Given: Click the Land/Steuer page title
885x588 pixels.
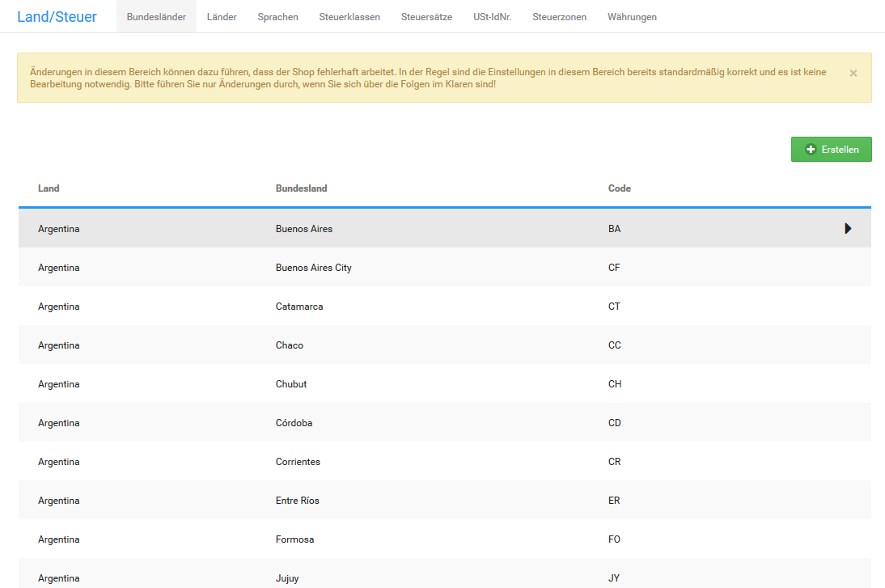Looking at the screenshot, I should pyautogui.click(x=57, y=16).
